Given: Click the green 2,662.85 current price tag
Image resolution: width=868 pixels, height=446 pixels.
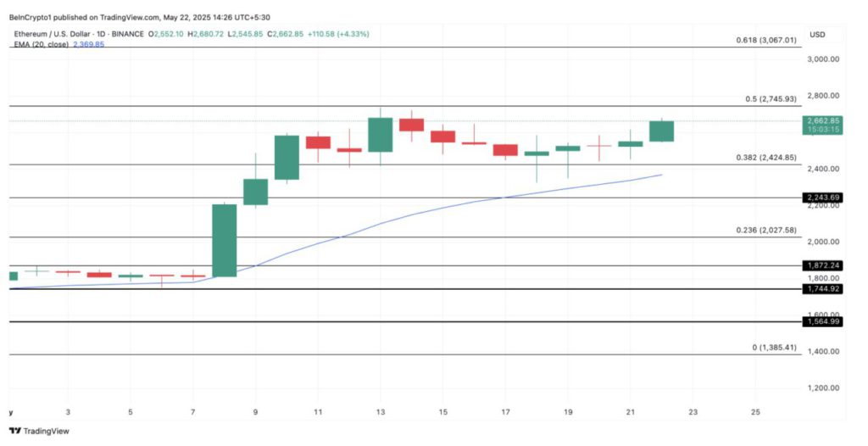Looking at the screenshot, I should 822,120.
